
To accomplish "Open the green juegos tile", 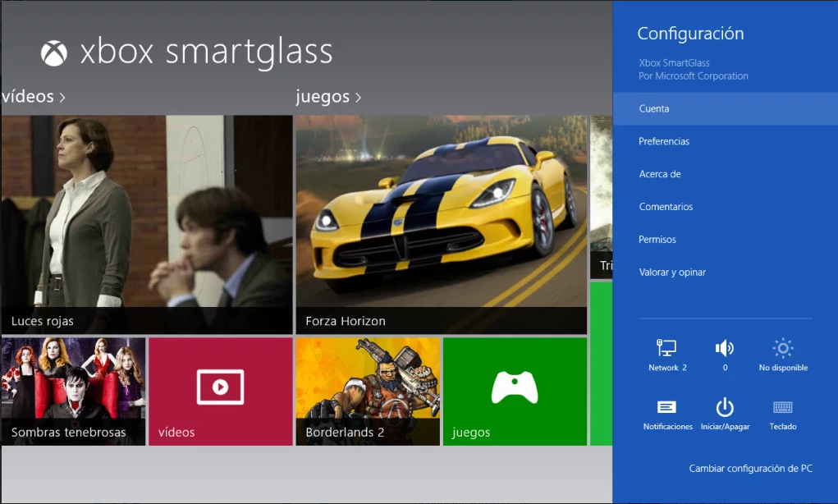I will pos(515,392).
